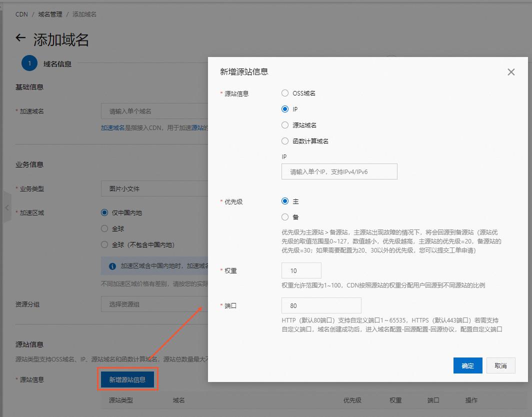Set priority to 备
532x417 pixels.
(x=284, y=217)
